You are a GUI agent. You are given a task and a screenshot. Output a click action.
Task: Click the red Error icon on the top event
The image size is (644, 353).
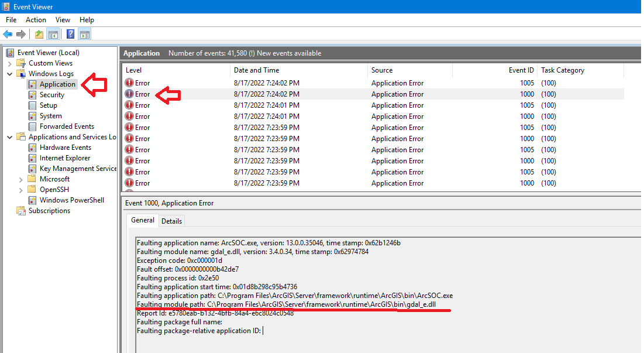point(130,83)
